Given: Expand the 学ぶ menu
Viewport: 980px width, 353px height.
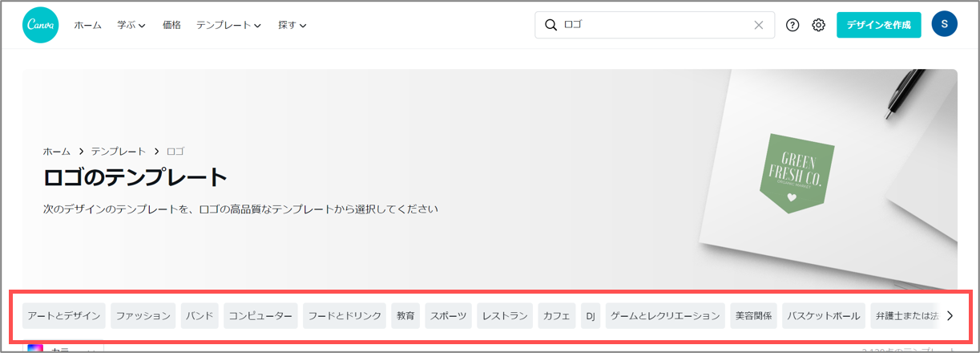Looking at the screenshot, I should (131, 25).
